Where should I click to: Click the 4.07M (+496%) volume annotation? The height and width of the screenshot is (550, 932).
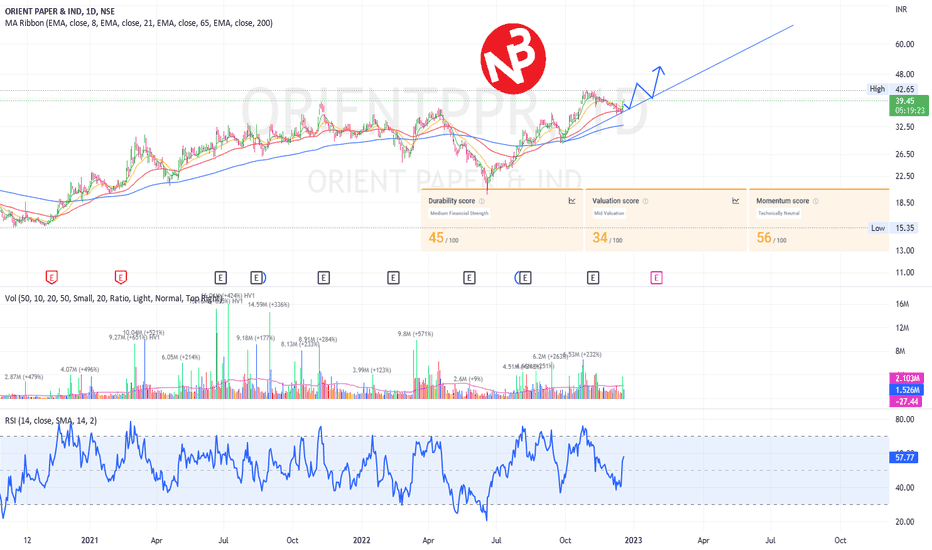[80, 370]
